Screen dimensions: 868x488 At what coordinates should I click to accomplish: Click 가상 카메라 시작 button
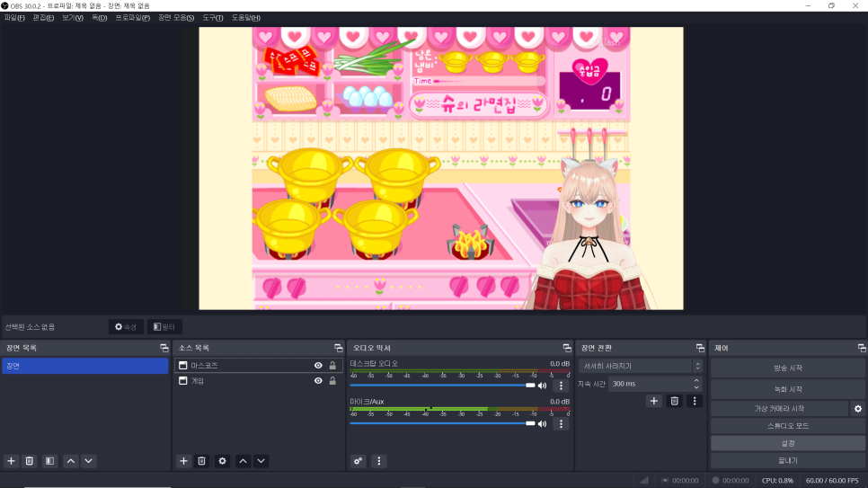pyautogui.click(x=779, y=409)
